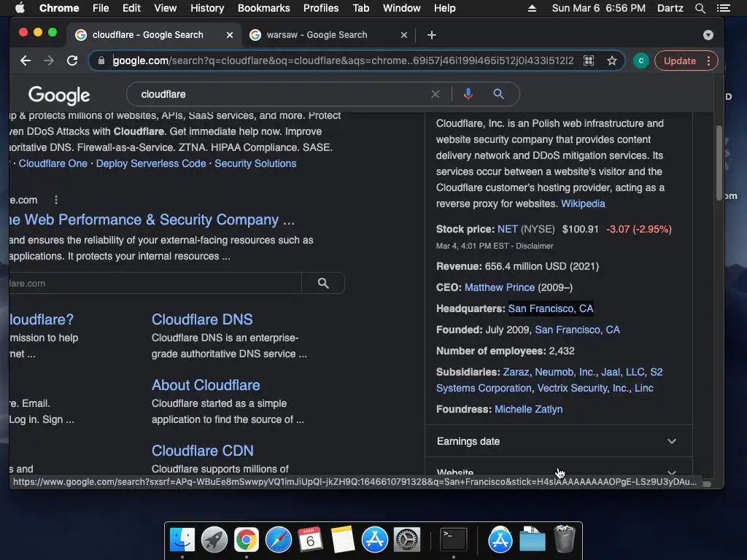
Task: Open the Window menu
Action: (402, 8)
